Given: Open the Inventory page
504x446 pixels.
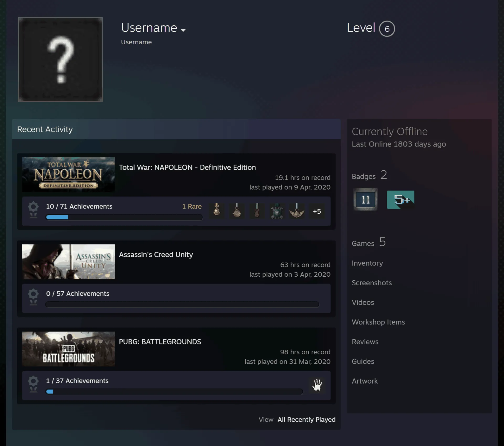Looking at the screenshot, I should (x=367, y=263).
